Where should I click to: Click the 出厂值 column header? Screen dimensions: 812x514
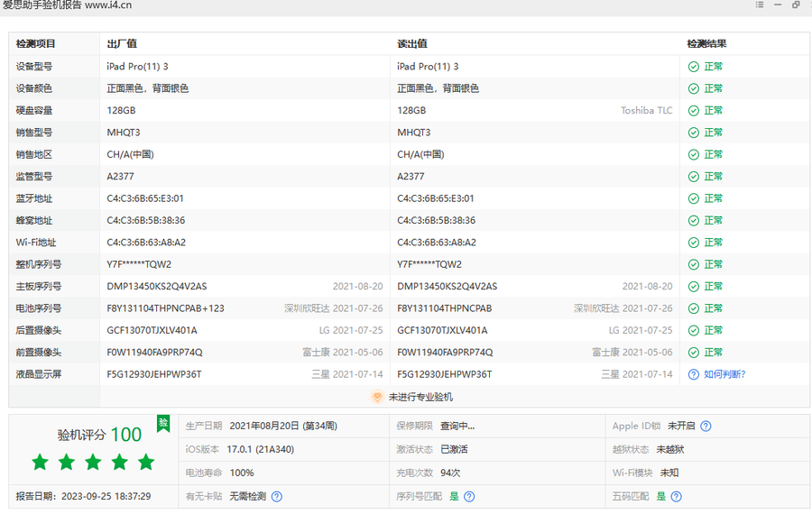pyautogui.click(x=122, y=43)
